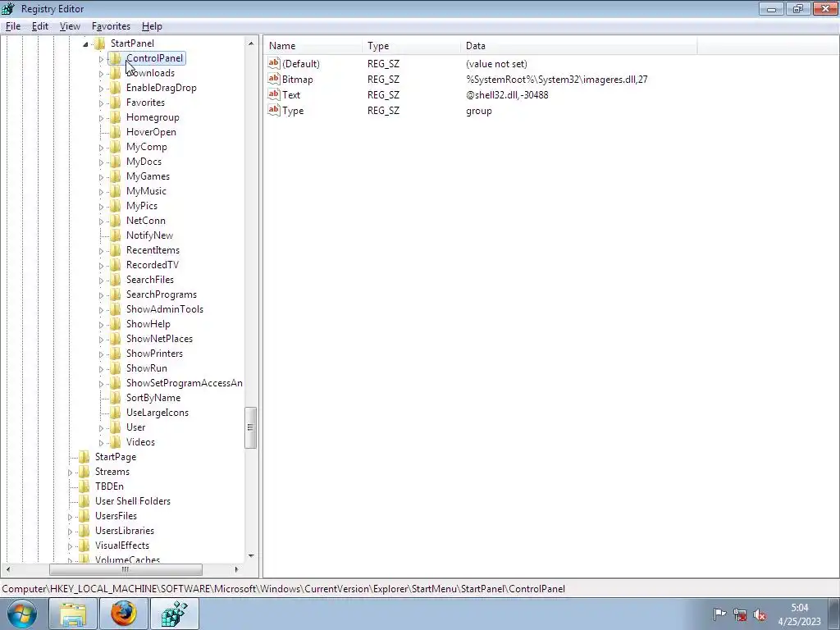Expand the ControlPanel key
The height and width of the screenshot is (630, 840).
[101, 59]
